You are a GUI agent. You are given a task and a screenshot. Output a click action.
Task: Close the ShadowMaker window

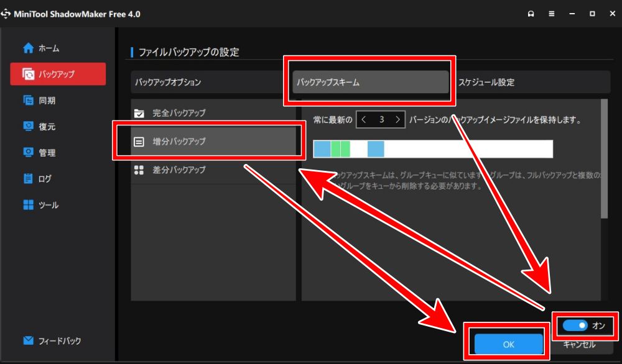pos(613,14)
